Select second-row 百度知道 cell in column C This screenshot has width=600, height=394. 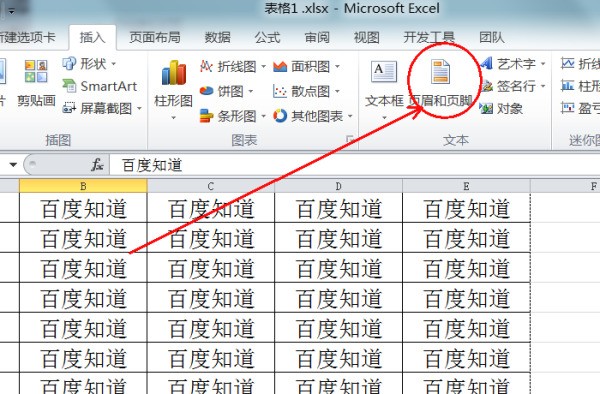point(211,238)
